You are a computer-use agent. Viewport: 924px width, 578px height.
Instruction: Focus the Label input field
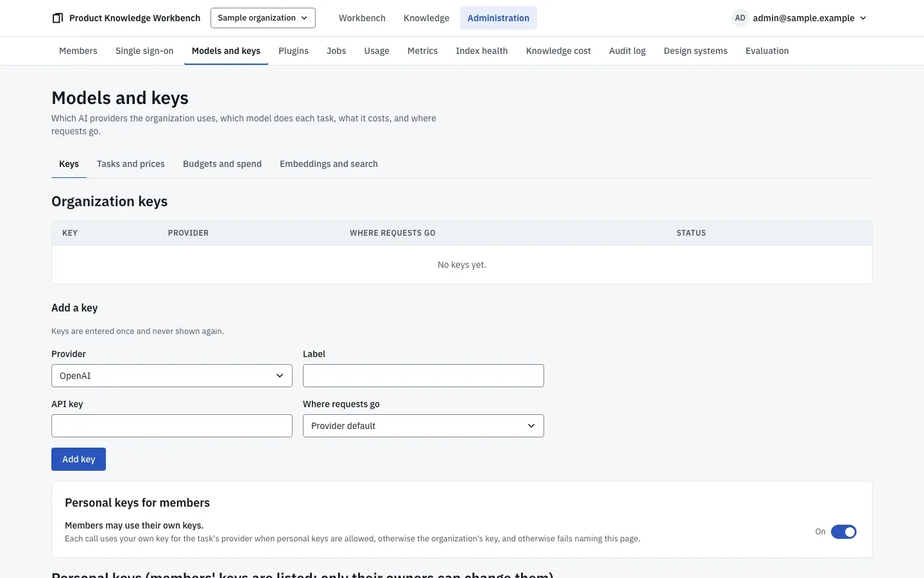pos(424,376)
